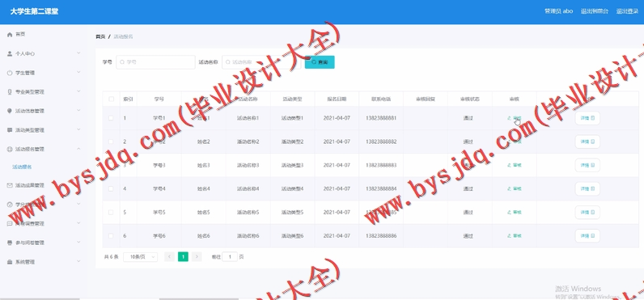This screenshot has height=300, width=644.
Task: Expand the 活动成果管理 menu chevron
Action: (78, 185)
